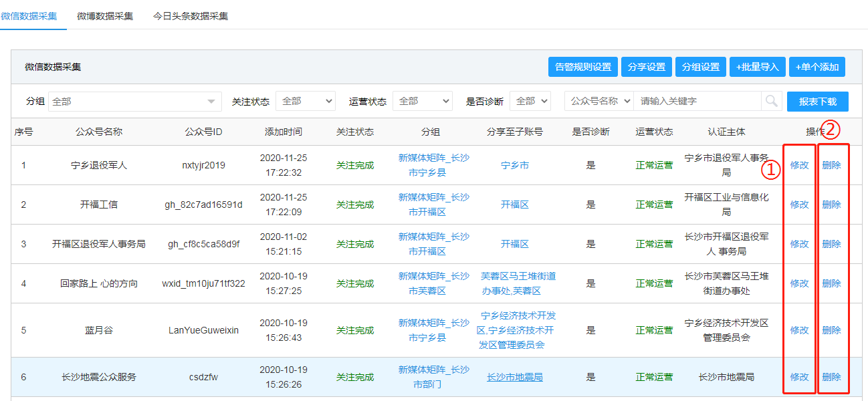
Task: Click the keyword search input field
Action: [697, 102]
